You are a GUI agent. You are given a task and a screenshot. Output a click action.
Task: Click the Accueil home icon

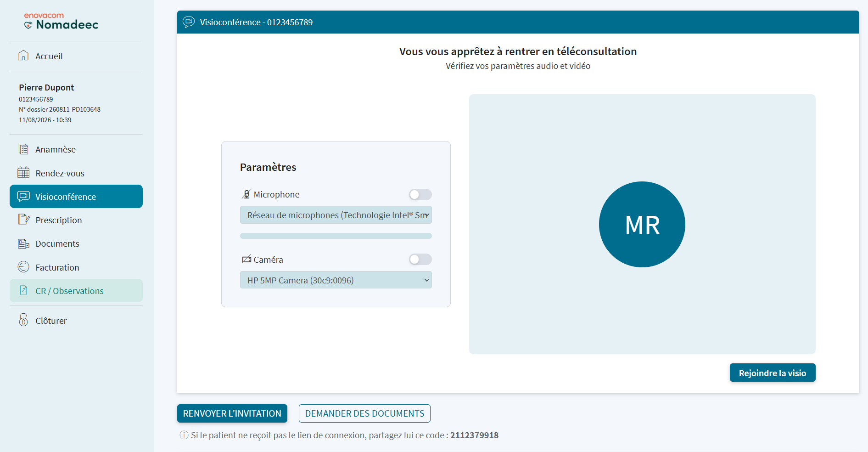[x=23, y=56]
